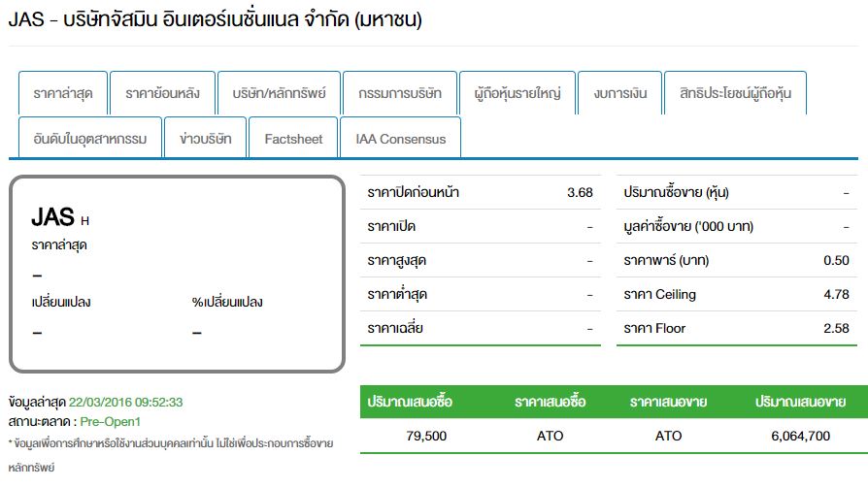
Task: Select the อันดับในอุตสาหกรรม tab
Action: [90, 139]
